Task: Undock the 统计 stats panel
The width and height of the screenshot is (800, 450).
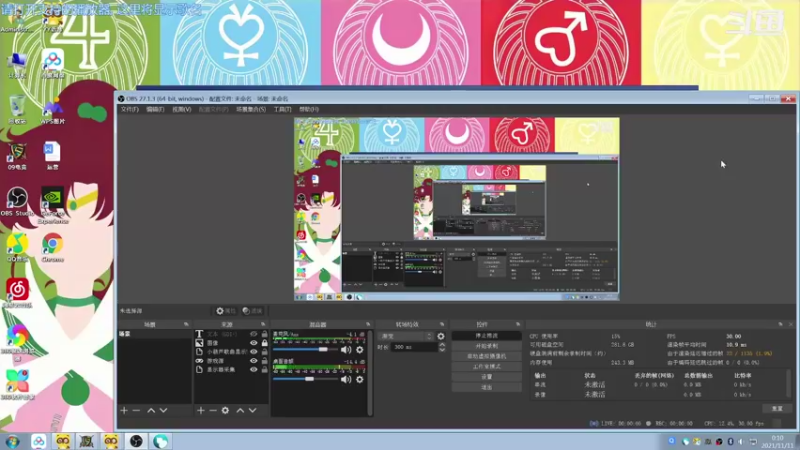Action: 781,324
